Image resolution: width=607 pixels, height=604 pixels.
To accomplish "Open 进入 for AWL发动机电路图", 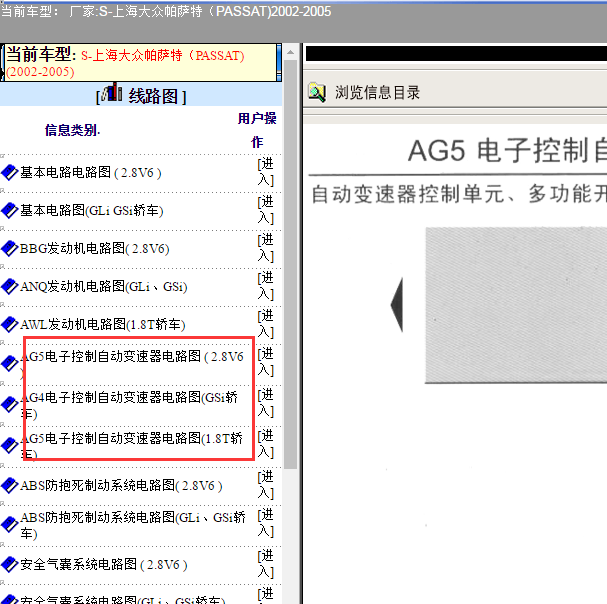I will pos(266,324).
